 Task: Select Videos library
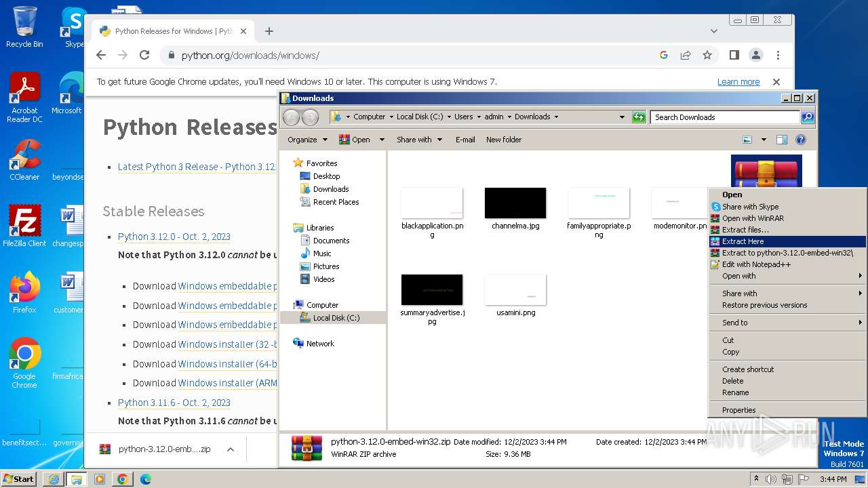tap(317, 279)
